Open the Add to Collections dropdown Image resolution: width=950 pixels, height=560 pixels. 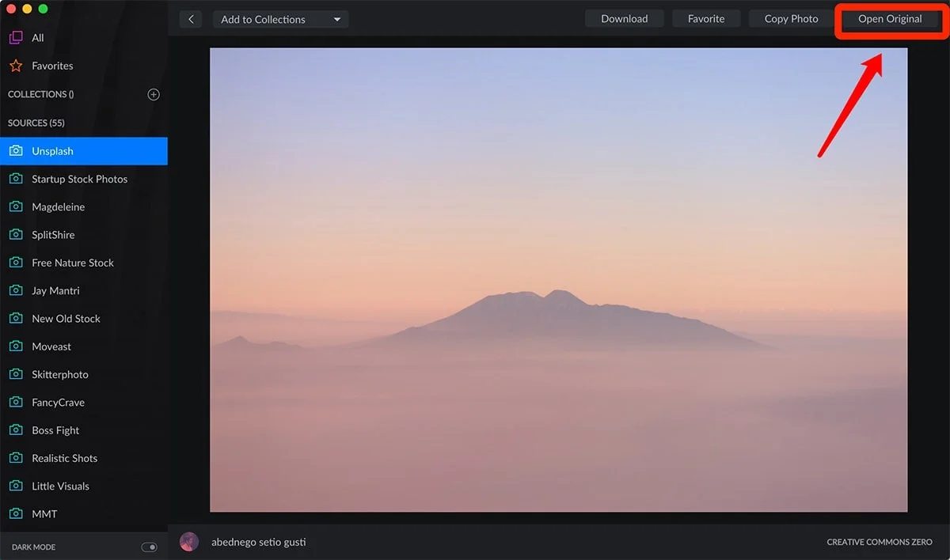point(280,19)
